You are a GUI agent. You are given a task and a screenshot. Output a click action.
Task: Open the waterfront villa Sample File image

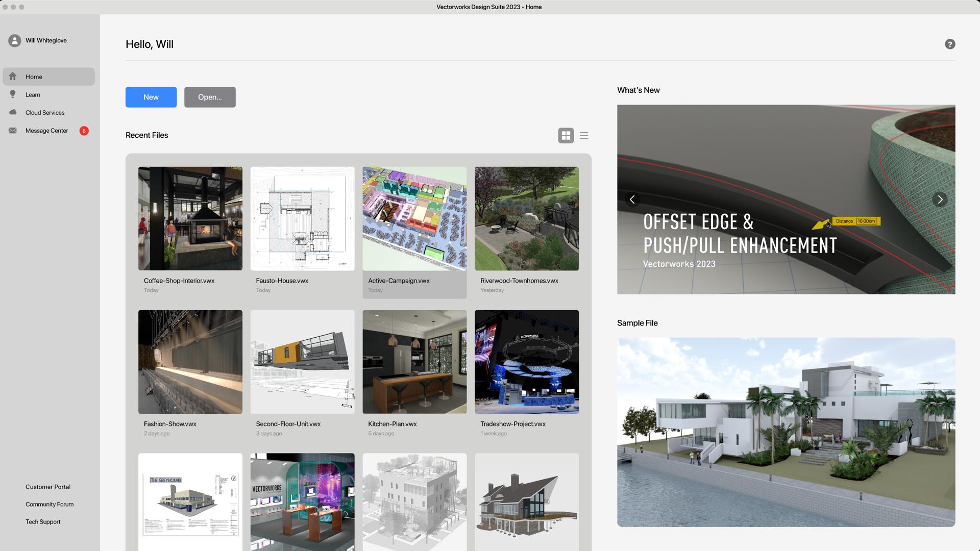coord(786,432)
